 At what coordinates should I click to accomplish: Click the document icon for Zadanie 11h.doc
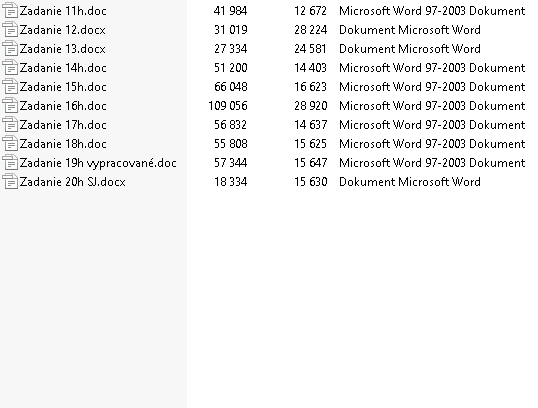point(10,11)
